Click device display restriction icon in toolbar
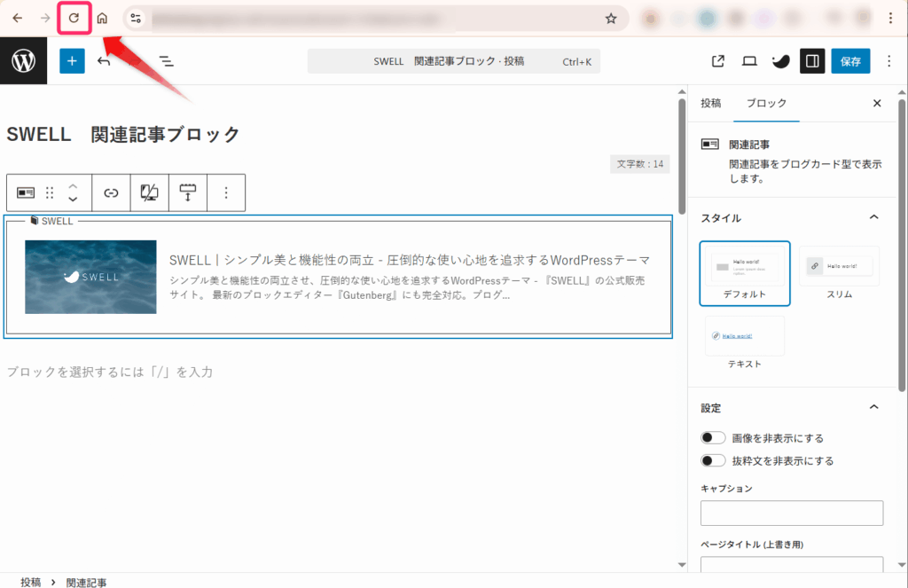The width and height of the screenshot is (908, 588). 149,192
